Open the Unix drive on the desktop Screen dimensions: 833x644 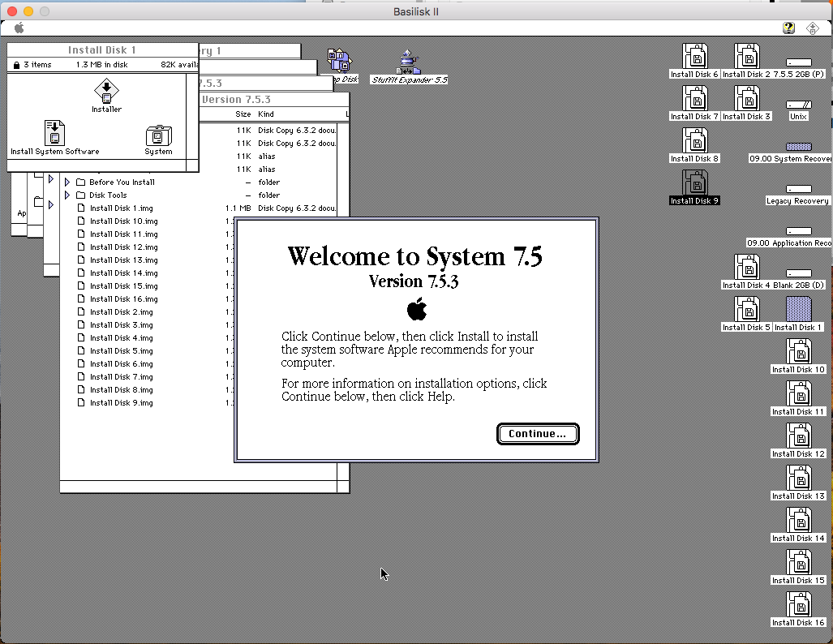click(797, 104)
